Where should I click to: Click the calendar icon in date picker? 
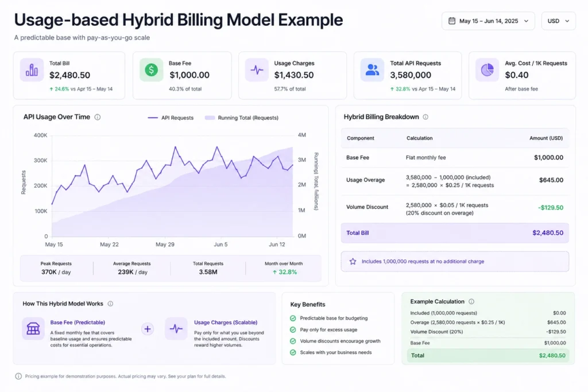coord(452,21)
